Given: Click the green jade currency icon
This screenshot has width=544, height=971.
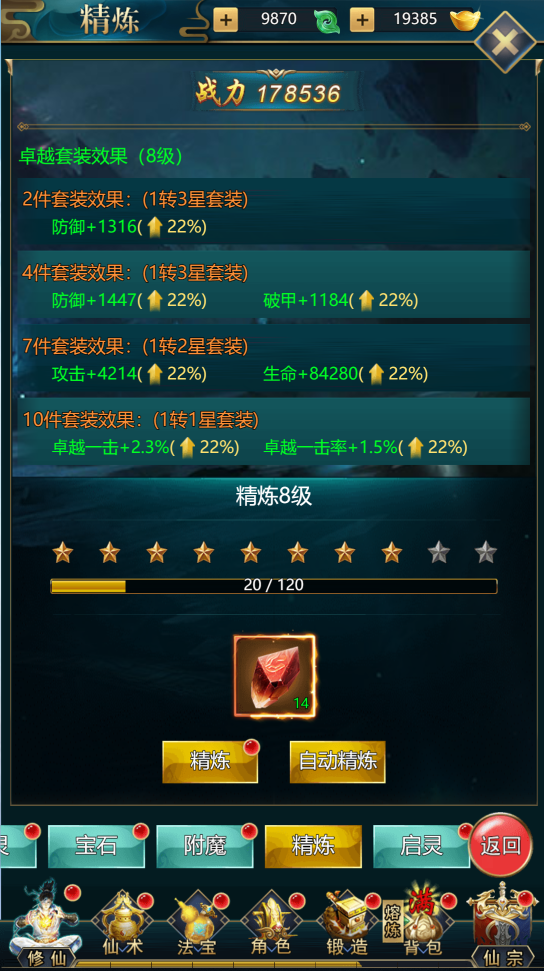Looking at the screenshot, I should [326, 21].
